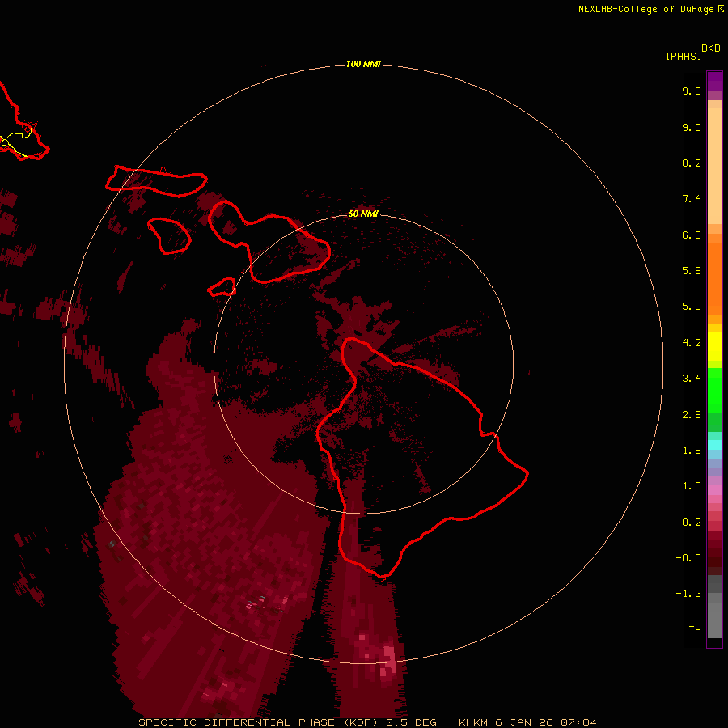
Task: Pick the yellow segment of the color scale
Action: tap(714, 346)
